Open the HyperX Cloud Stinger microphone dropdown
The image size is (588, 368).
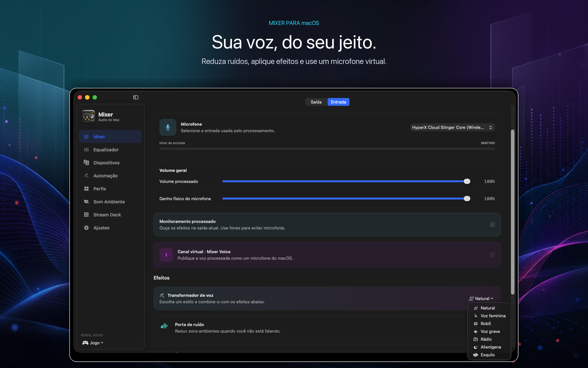click(453, 127)
